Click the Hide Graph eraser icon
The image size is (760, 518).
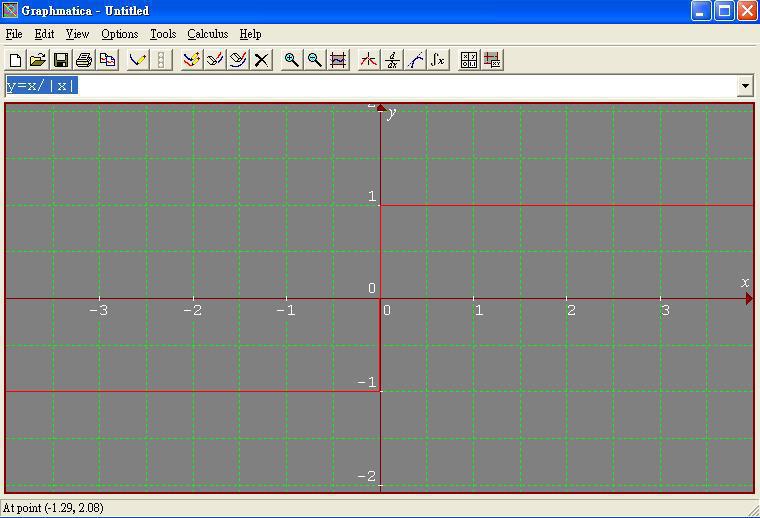coord(215,60)
